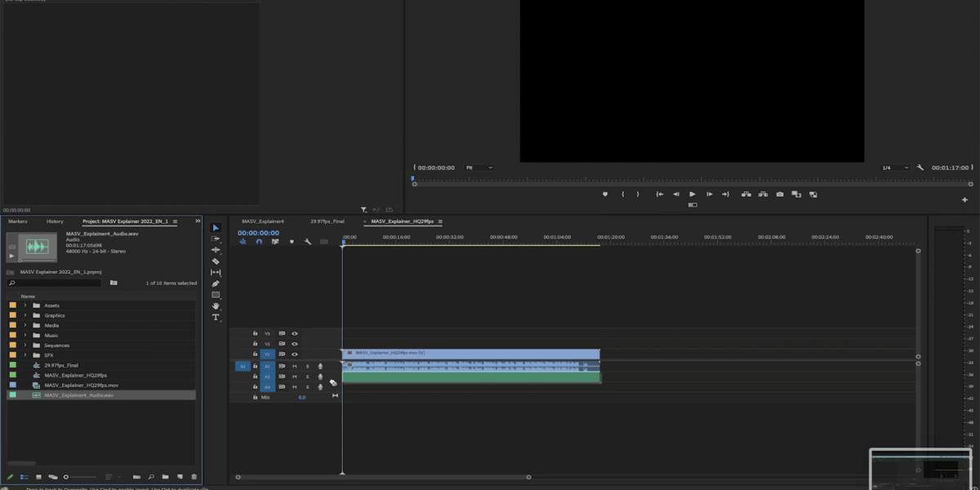Open timeline display settings wrench
Screen dimensions: 980x490
click(308, 242)
